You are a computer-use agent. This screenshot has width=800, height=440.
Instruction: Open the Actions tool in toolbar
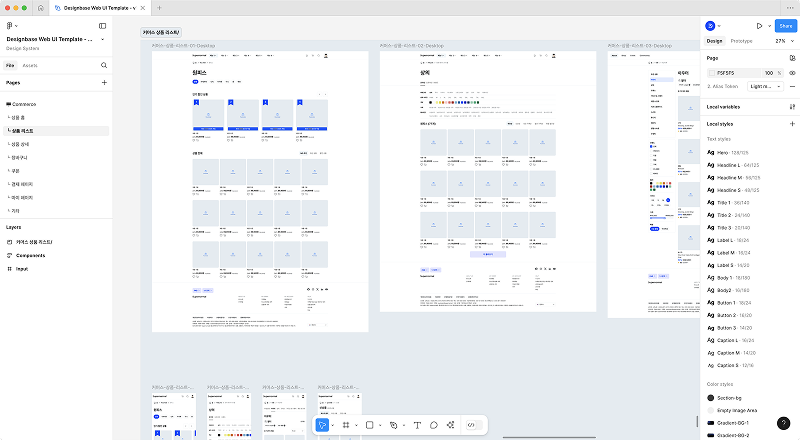point(451,425)
